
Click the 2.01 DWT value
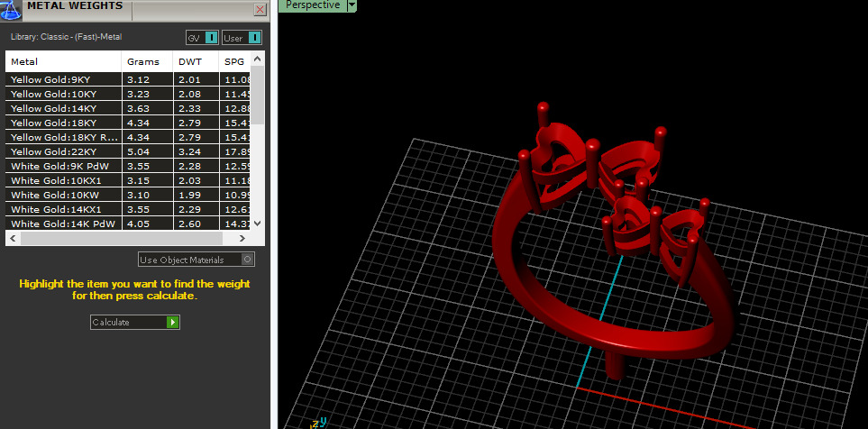pyautogui.click(x=189, y=79)
